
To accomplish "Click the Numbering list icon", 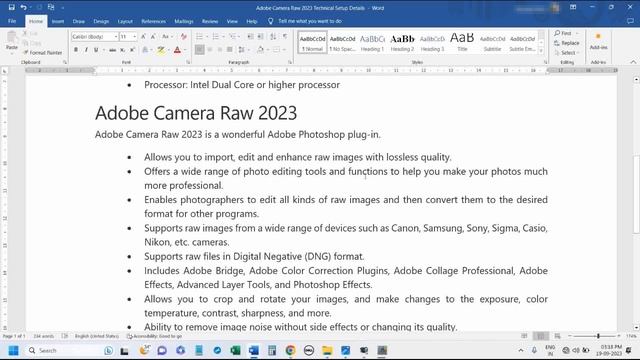I will 216,37.
